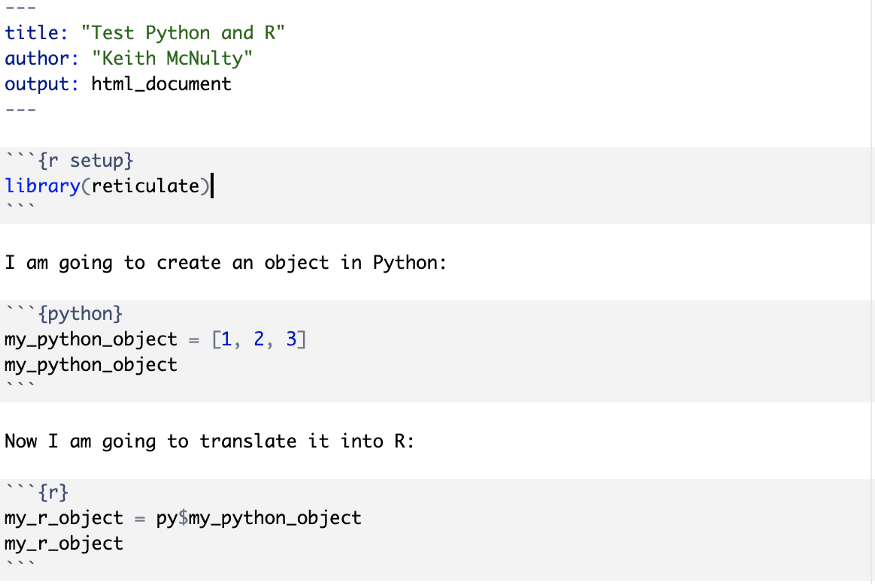Image resolution: width=875 pixels, height=584 pixels.
Task: Place cursor on the word "reticulate"
Action: click(145, 186)
